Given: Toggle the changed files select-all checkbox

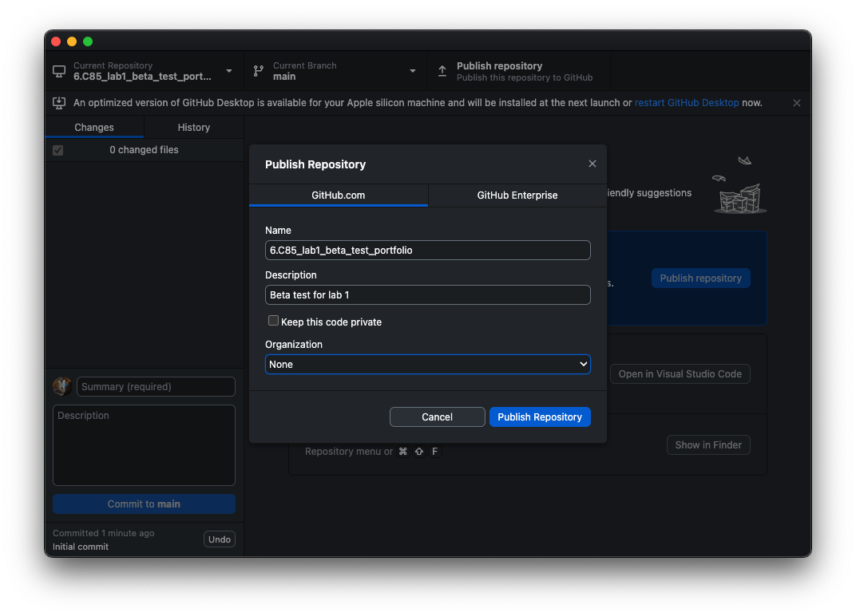Looking at the screenshot, I should pyautogui.click(x=58, y=150).
